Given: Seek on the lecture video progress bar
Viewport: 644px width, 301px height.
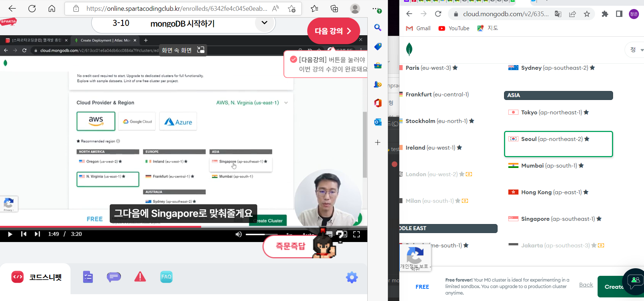Looking at the screenshot, I should coord(183,227).
